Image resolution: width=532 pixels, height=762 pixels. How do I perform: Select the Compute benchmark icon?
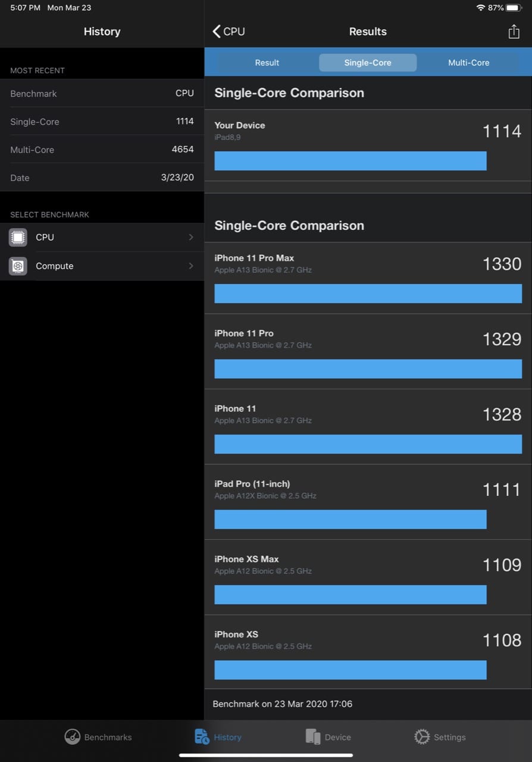click(18, 266)
